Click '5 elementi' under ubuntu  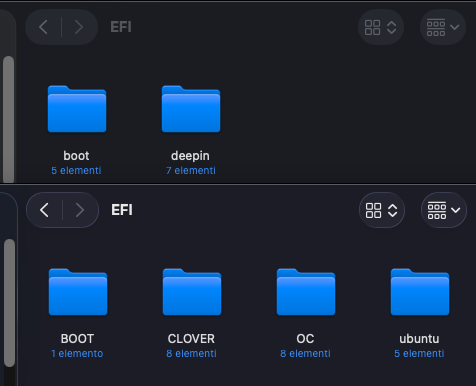click(x=419, y=353)
